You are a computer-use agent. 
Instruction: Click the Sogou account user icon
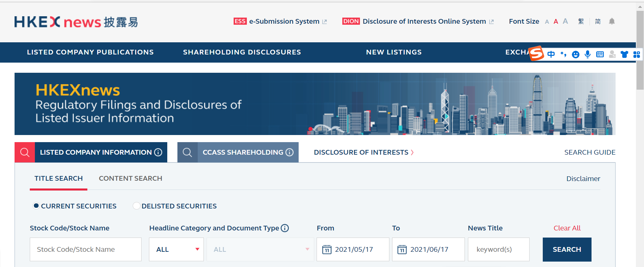pos(612,54)
